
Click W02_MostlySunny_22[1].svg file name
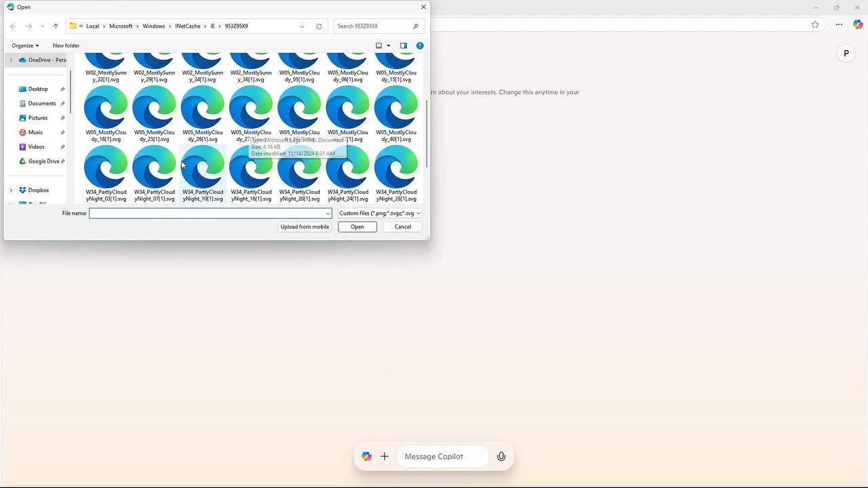[106, 76]
